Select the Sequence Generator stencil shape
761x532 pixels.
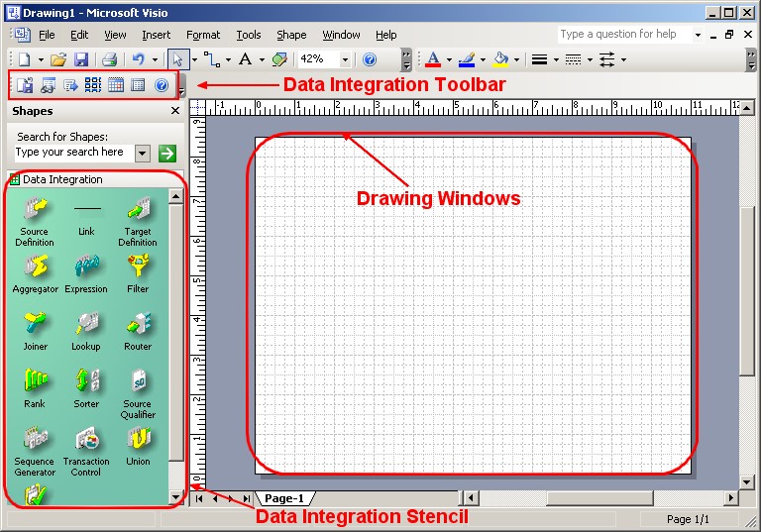click(35, 452)
